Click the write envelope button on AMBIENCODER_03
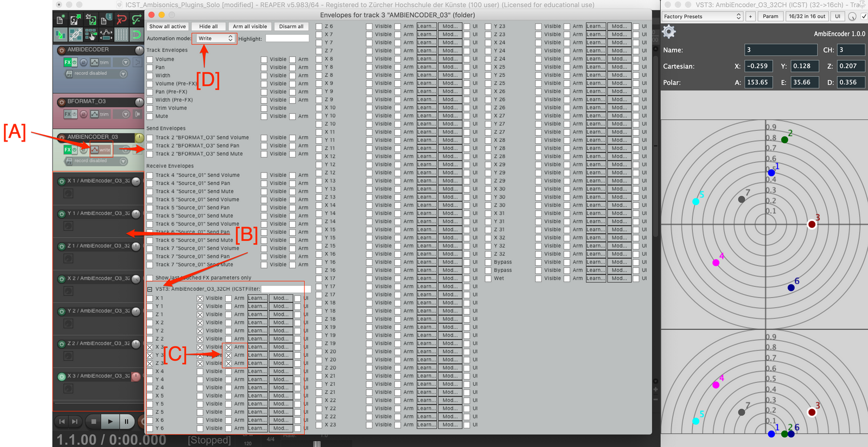Image resolution: width=868 pixels, height=447 pixels. (101, 150)
